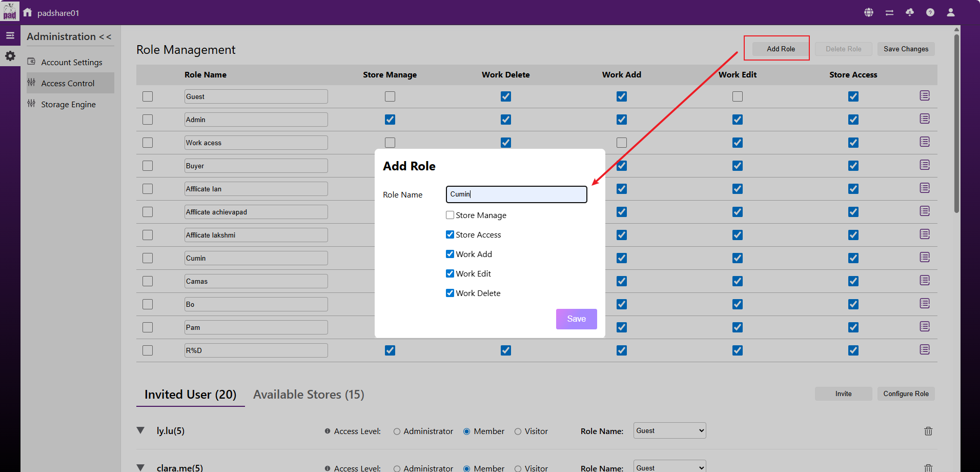Open details icon for Guest role row

point(925,96)
